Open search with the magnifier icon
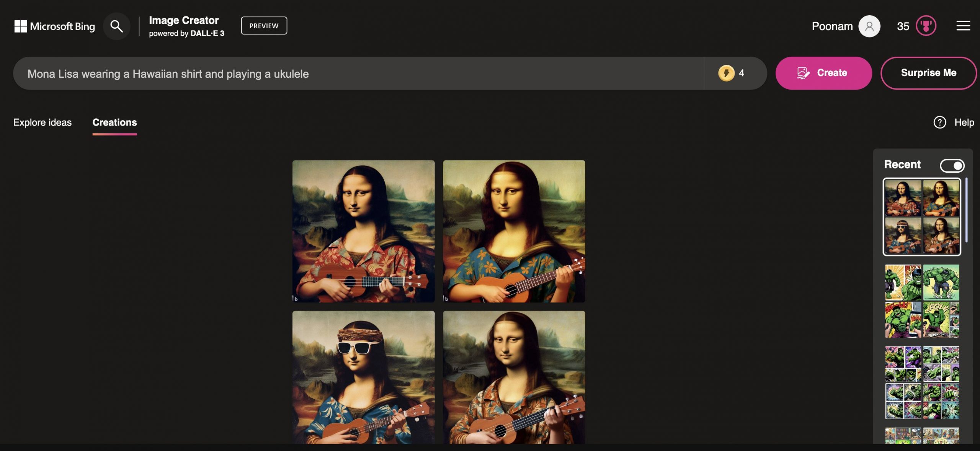This screenshot has width=980, height=451. (116, 26)
